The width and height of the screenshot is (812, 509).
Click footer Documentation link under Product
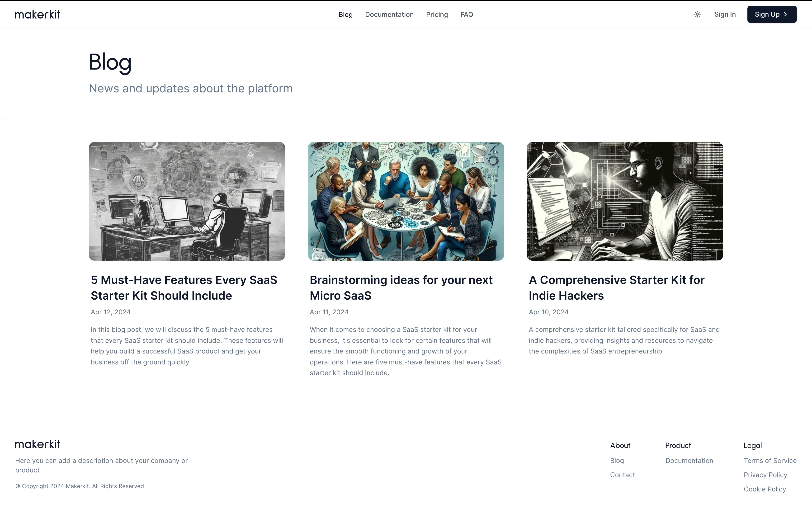click(689, 461)
